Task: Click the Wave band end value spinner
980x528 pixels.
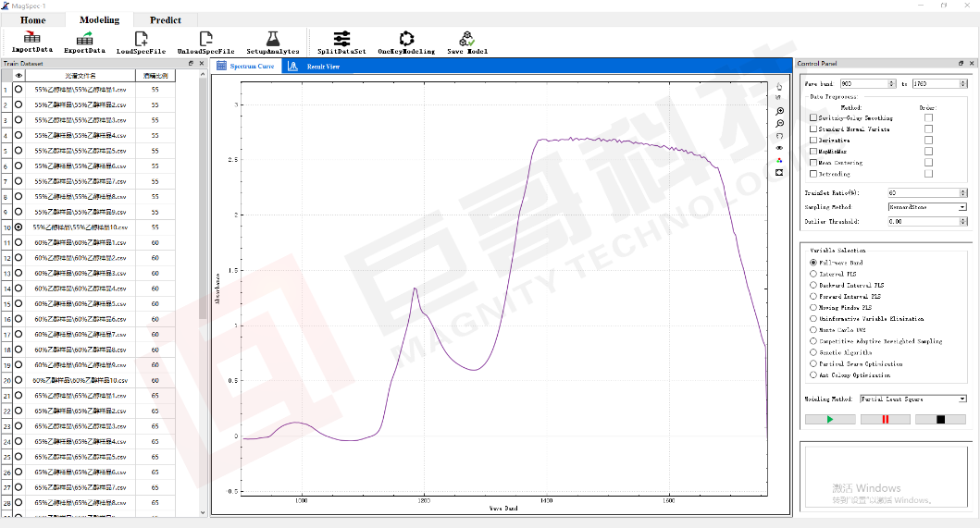Action: tap(963, 83)
